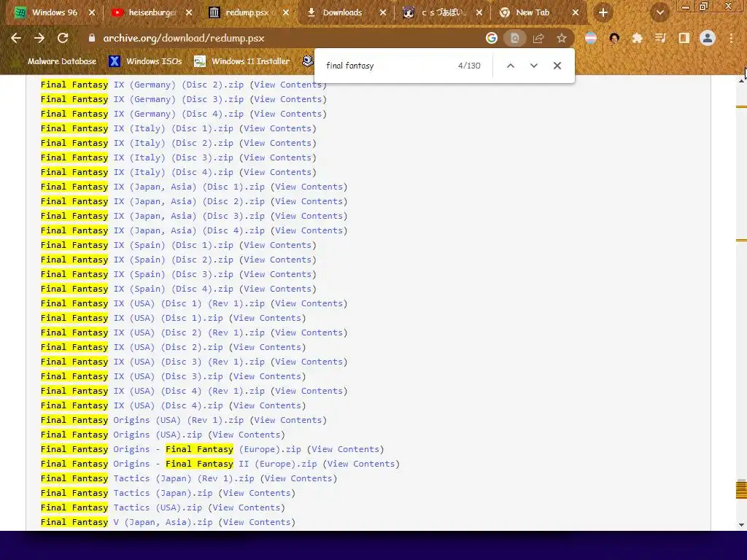
Task: Click the striped flag extension icon
Action: pyautogui.click(x=591, y=38)
